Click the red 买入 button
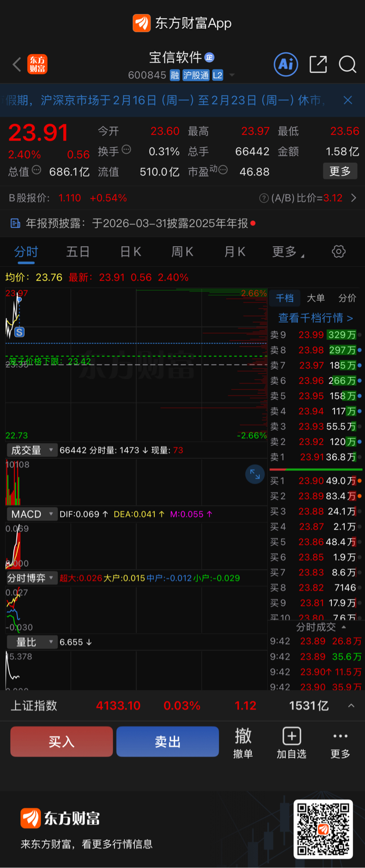The width and height of the screenshot is (365, 868). 61,742
